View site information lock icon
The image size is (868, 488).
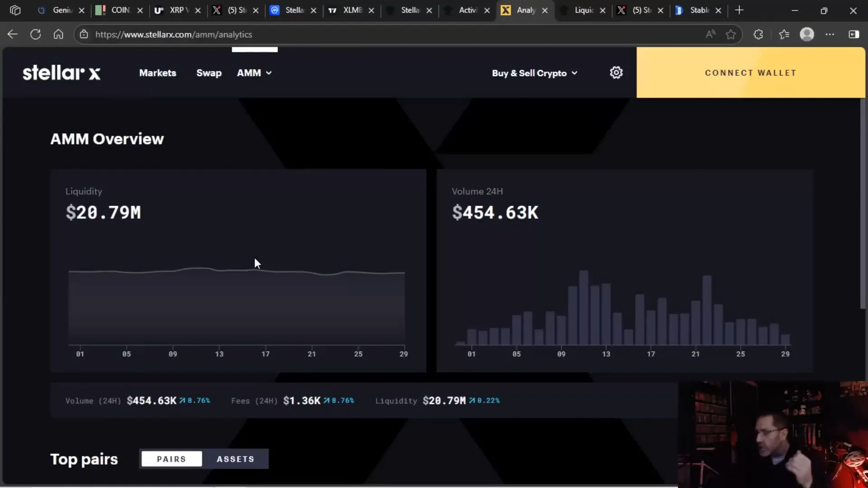click(x=84, y=34)
